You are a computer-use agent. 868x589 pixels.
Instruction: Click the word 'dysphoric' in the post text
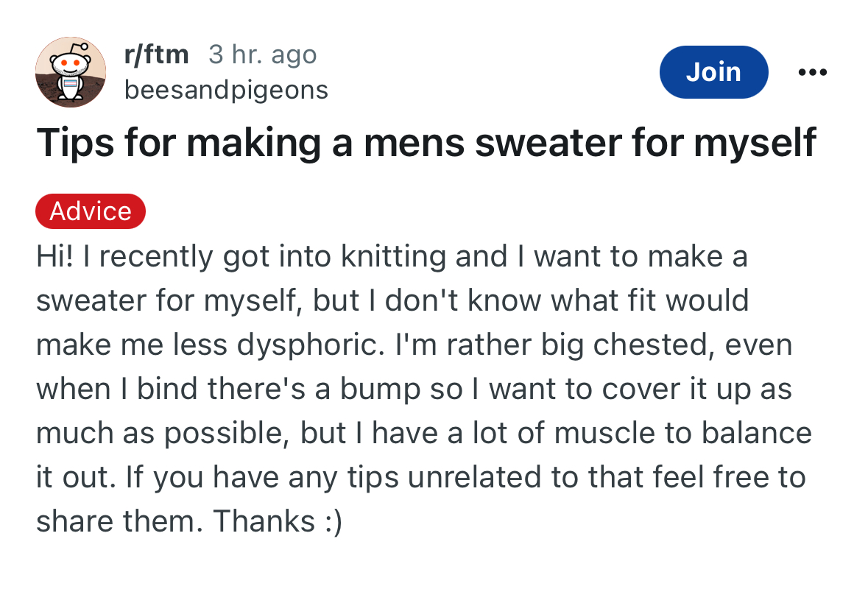[310, 345]
